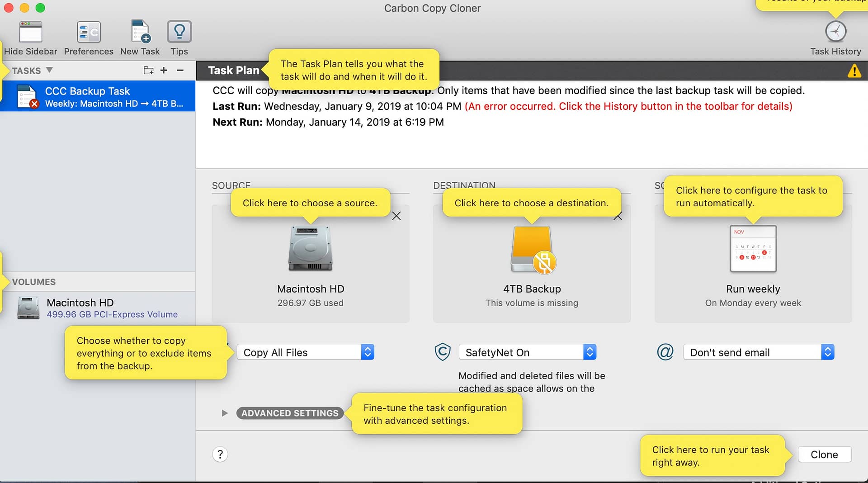Viewport: 868px width, 483px height.
Task: Expand the Advanced Settings disclosure triangle
Action: tap(224, 413)
